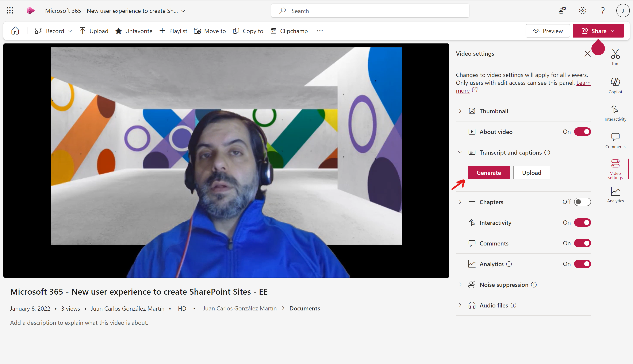The image size is (633, 364).
Task: Click the Documents breadcrumb link
Action: (305, 308)
